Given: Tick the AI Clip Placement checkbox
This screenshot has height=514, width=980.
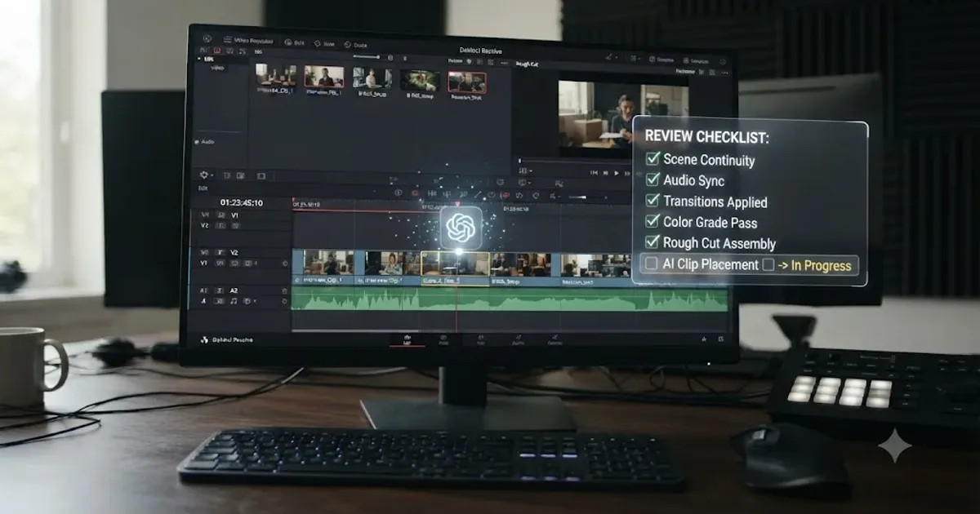Looking at the screenshot, I should (x=651, y=264).
